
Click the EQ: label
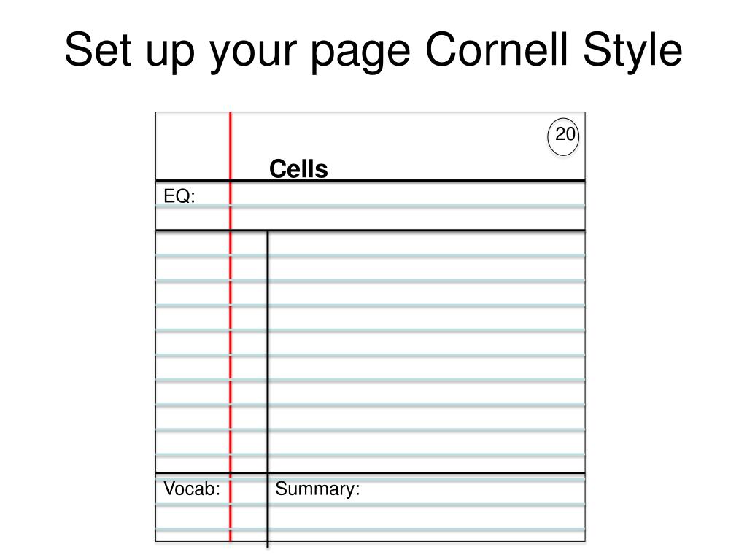179,195
